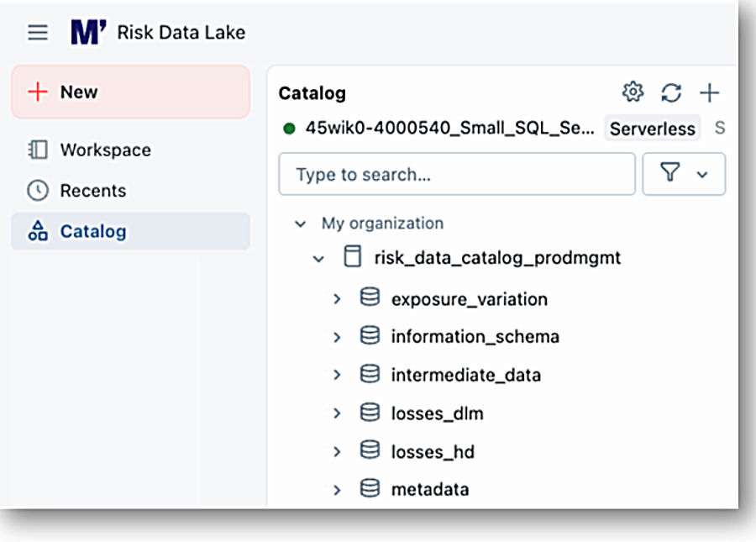756x542 pixels.
Task: Click the red plus icon in New
Action: [x=38, y=92]
